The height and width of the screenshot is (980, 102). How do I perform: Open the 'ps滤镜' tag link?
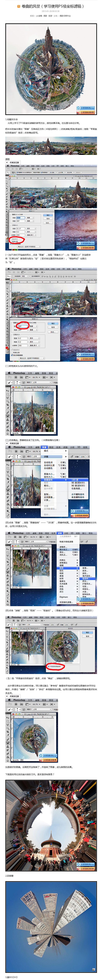(x=39, y=16)
